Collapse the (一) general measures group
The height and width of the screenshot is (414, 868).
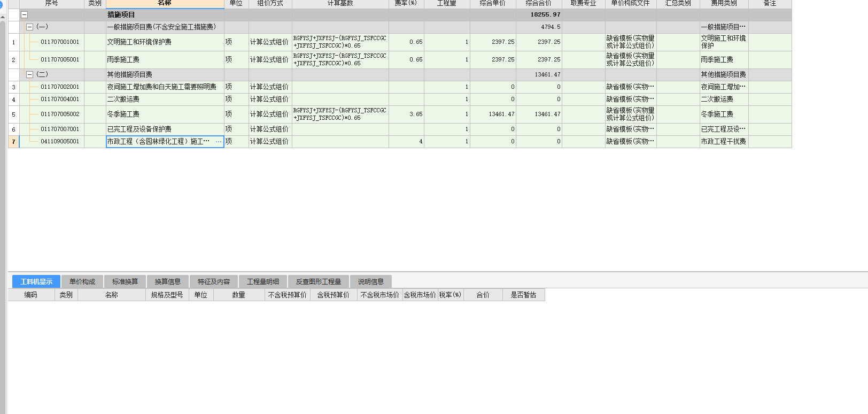30,27
